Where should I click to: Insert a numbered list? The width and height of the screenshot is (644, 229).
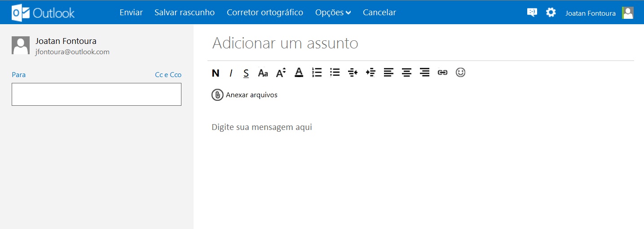(x=317, y=73)
